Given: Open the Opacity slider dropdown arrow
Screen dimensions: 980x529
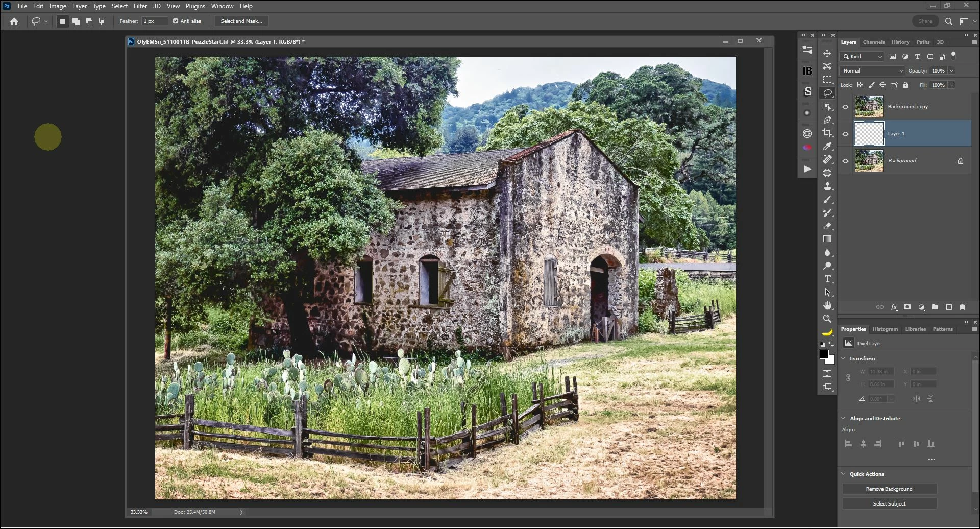Looking at the screenshot, I should (951, 71).
